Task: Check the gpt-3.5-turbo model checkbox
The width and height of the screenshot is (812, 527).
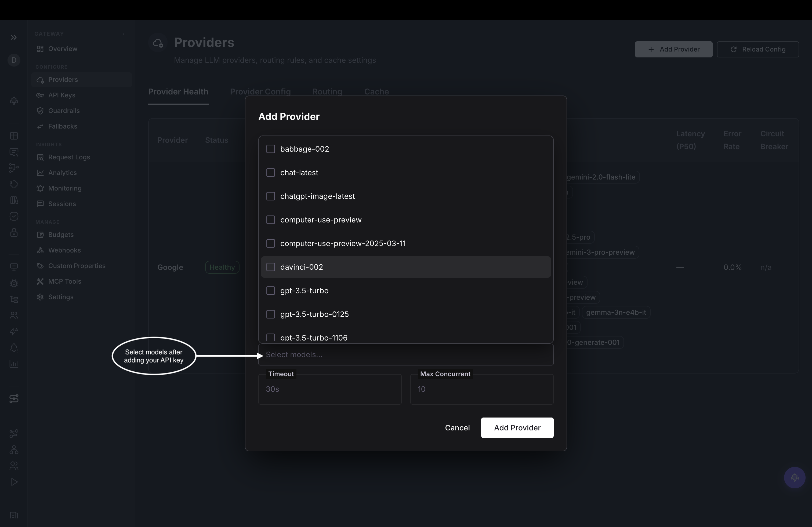Action: click(x=271, y=290)
